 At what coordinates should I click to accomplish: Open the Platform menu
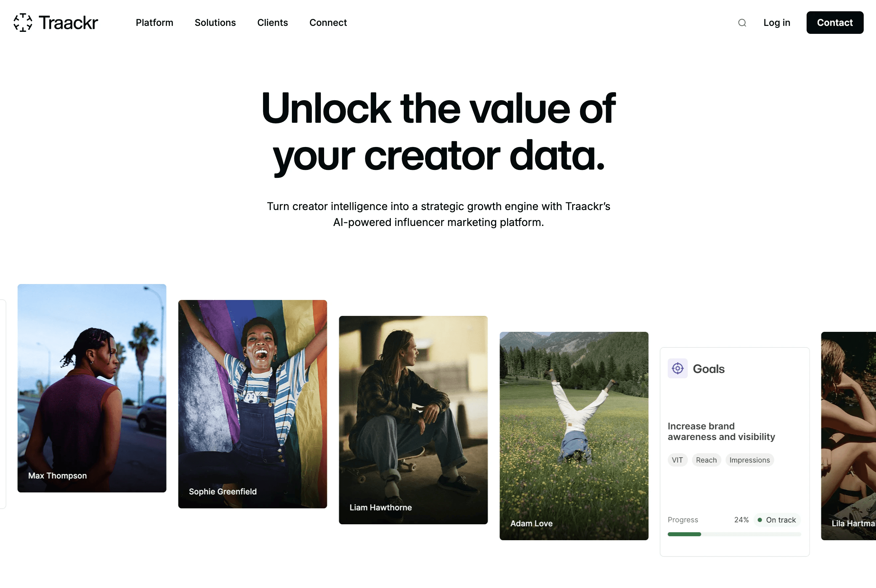pyautogui.click(x=154, y=23)
